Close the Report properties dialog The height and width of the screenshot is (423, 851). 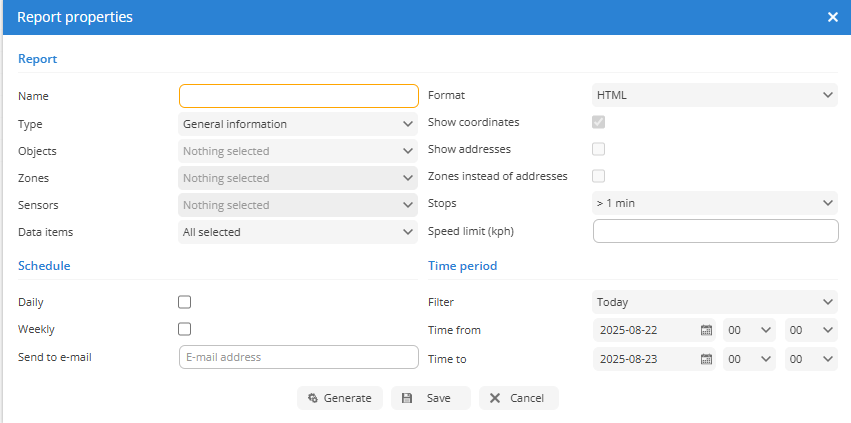coord(833,17)
